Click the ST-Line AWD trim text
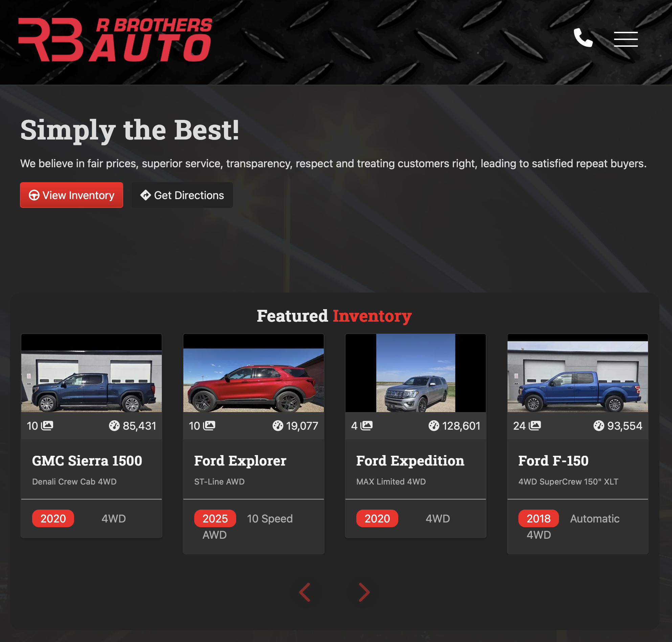Viewport: 672px width, 642px height. tap(219, 481)
